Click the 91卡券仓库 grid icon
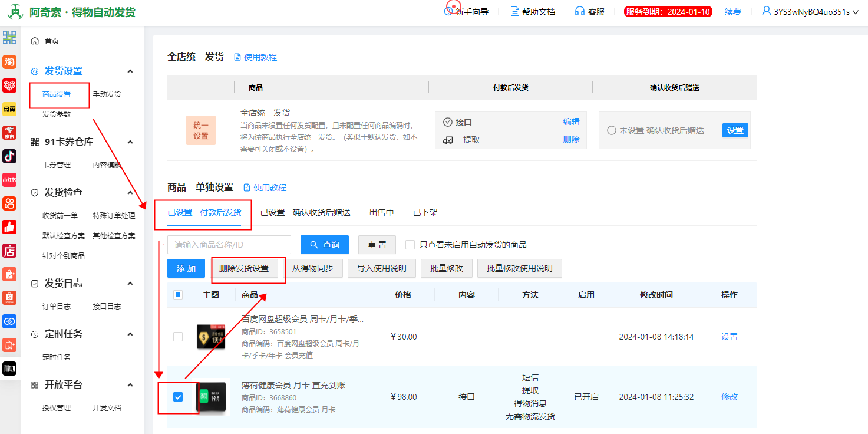This screenshot has width=868, height=434. (x=35, y=142)
